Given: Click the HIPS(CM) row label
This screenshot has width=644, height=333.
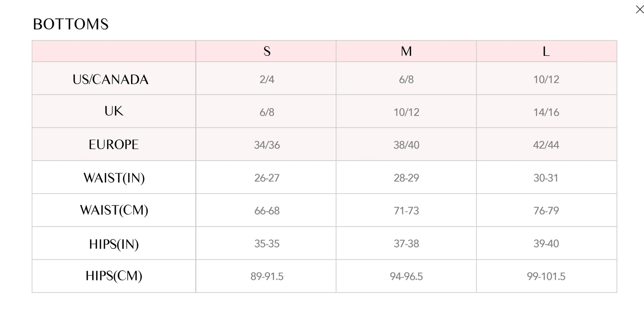Looking at the screenshot, I should (x=114, y=276).
